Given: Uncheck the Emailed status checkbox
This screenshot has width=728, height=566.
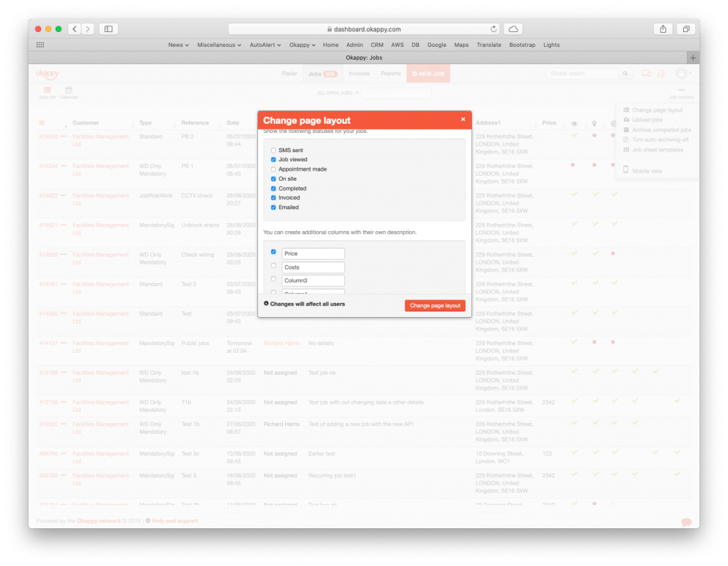Looking at the screenshot, I should [274, 208].
